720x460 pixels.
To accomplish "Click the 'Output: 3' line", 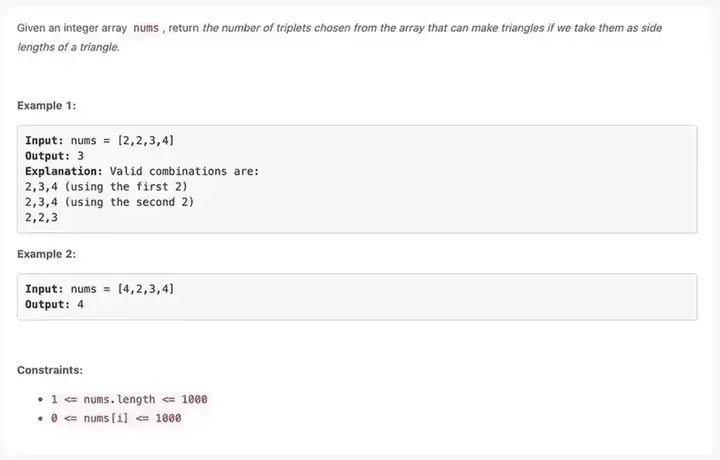I will click(x=55, y=156).
